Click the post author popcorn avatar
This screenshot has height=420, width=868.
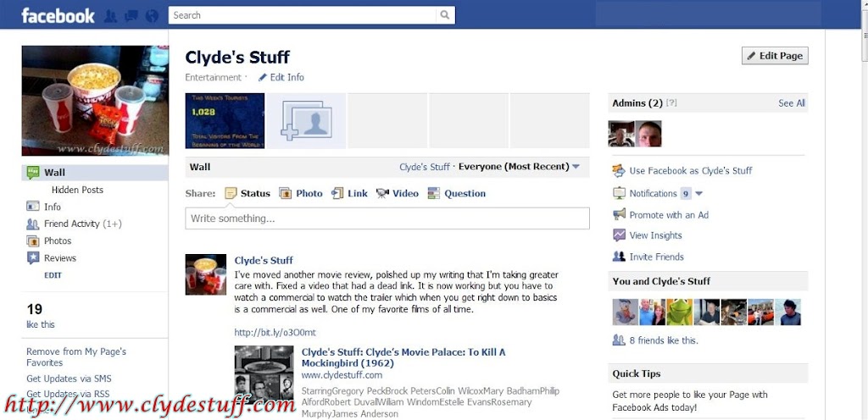coord(205,274)
